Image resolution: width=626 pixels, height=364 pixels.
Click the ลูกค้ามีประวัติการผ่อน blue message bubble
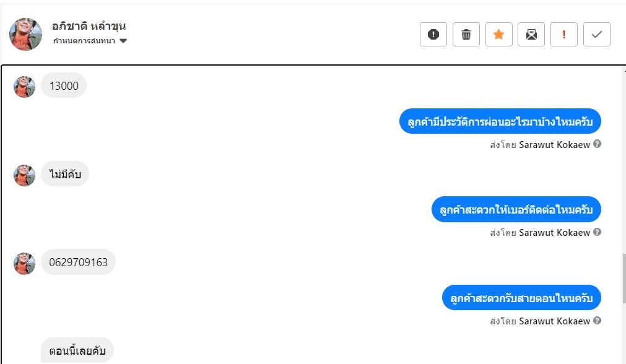(500, 121)
